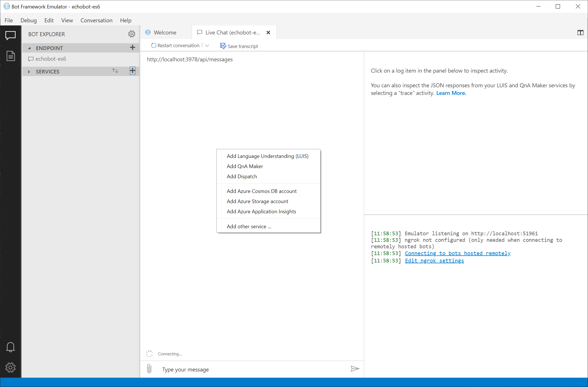Viewport: 588px width, 387px height.
Task: Open emulator settings gear at sidebar bottom
Action: (x=10, y=368)
